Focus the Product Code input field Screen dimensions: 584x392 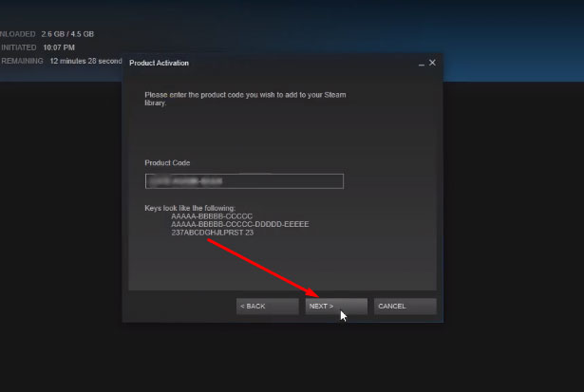click(244, 181)
